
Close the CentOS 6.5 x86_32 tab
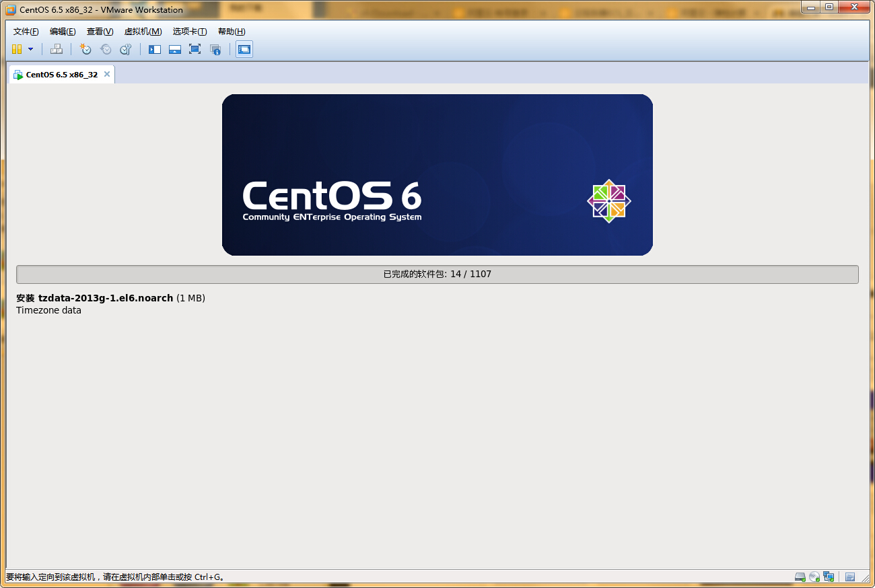tap(106, 74)
